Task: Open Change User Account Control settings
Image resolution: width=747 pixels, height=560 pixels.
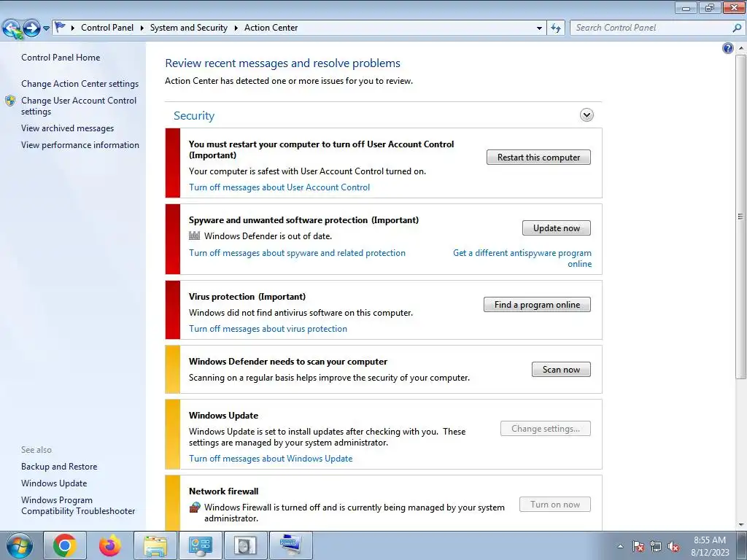Action: [x=79, y=106]
